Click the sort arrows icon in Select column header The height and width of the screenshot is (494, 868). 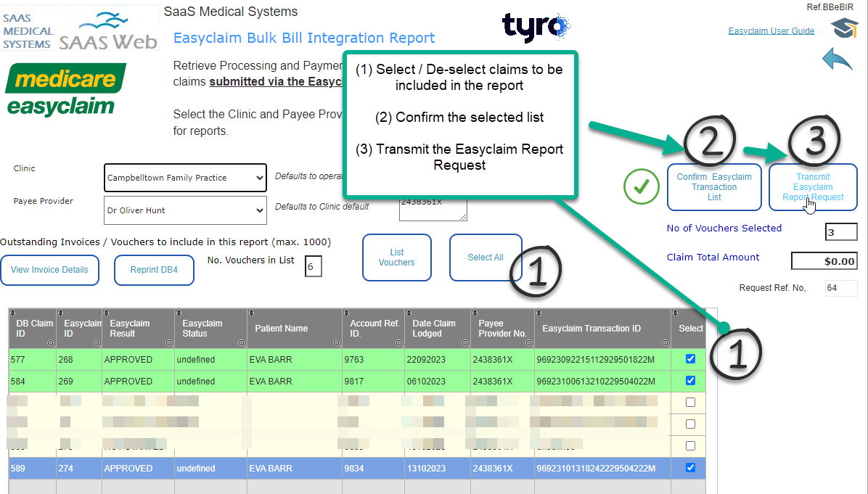(x=676, y=313)
